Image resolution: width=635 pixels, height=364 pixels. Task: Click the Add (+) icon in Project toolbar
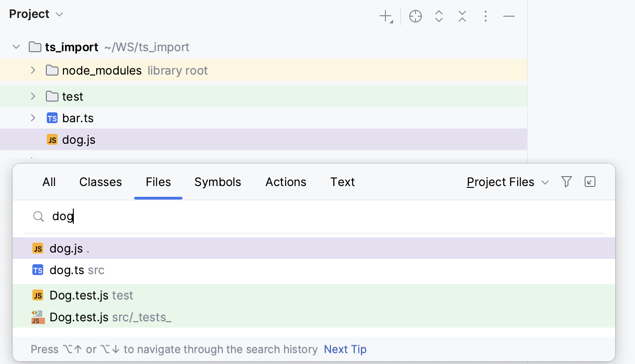[385, 16]
